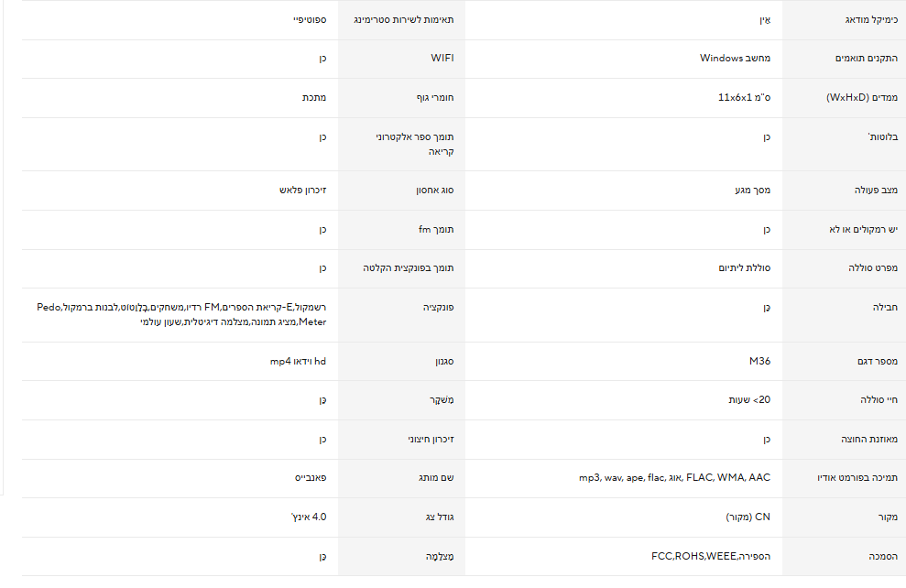
Task: Select the M36 model number value
Action: 759,361
